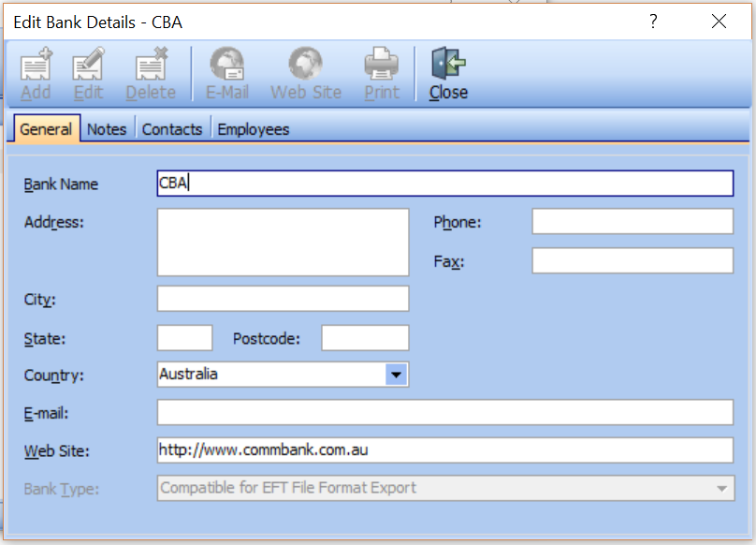Click the Phone: label
The image size is (756, 545).
(458, 222)
